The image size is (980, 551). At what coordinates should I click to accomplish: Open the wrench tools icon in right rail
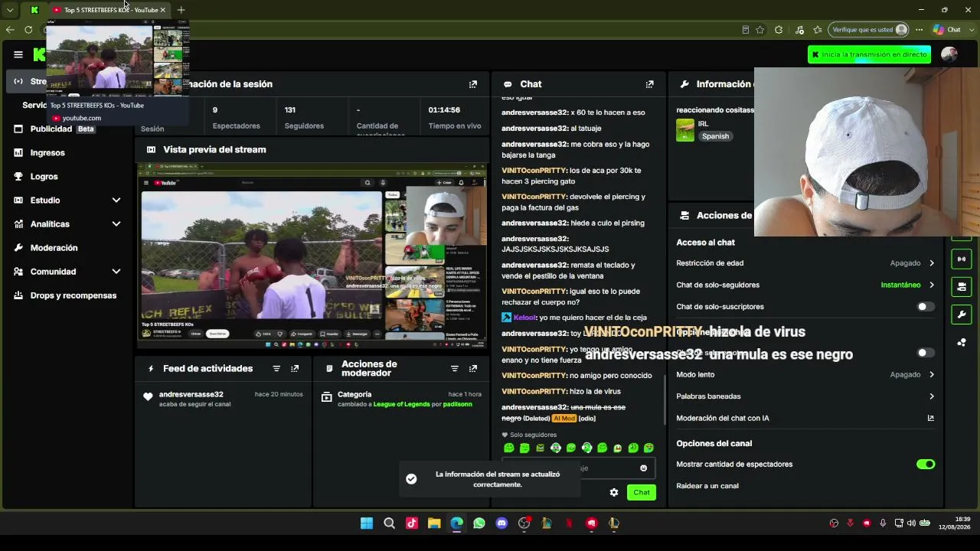(962, 315)
